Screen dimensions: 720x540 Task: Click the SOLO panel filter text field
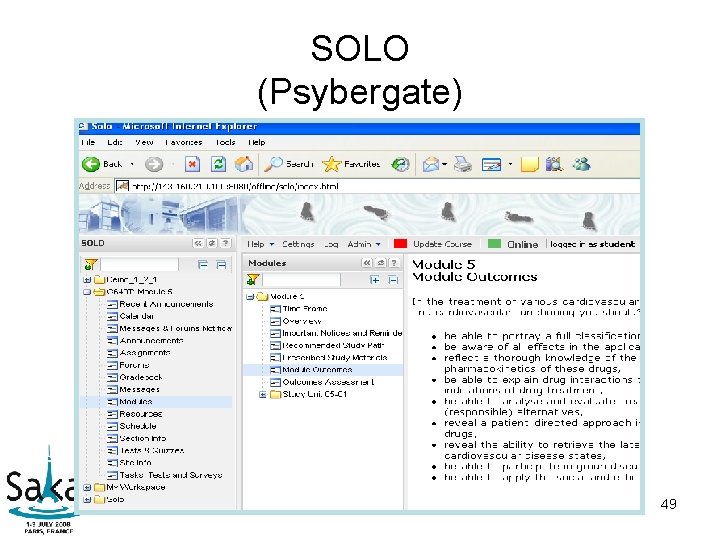click(139, 265)
